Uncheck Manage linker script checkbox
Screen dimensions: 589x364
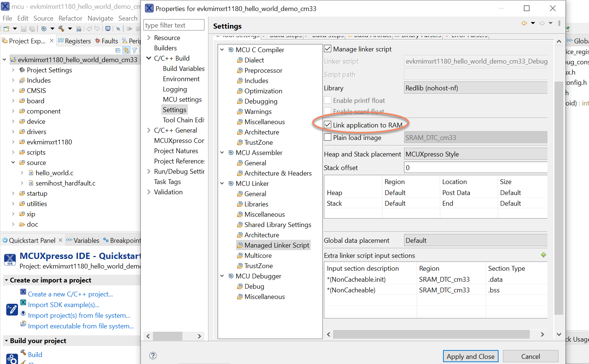coord(328,49)
